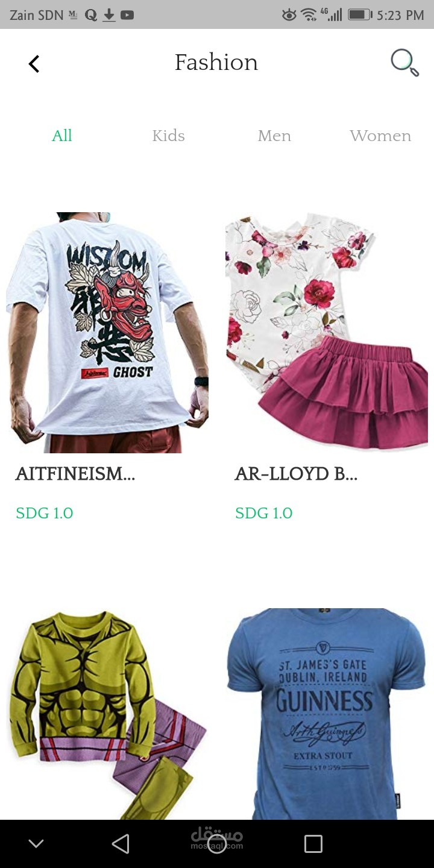The image size is (434, 868).
Task: Tap the Android home circle button
Action: click(x=217, y=843)
